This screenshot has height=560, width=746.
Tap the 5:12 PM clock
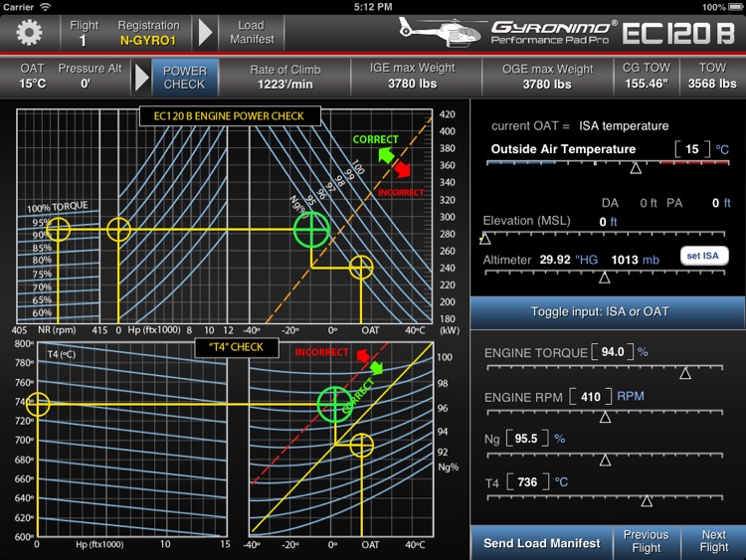pos(373,7)
